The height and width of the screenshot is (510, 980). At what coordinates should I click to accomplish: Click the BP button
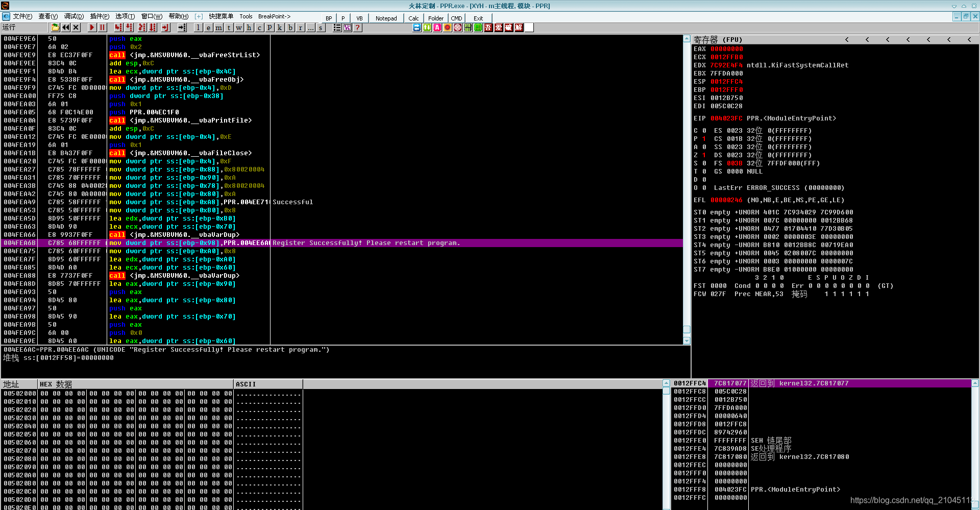tap(329, 18)
